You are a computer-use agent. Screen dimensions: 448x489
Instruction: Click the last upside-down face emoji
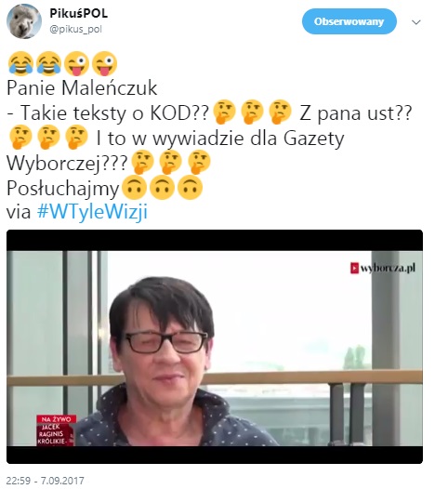coord(190,188)
